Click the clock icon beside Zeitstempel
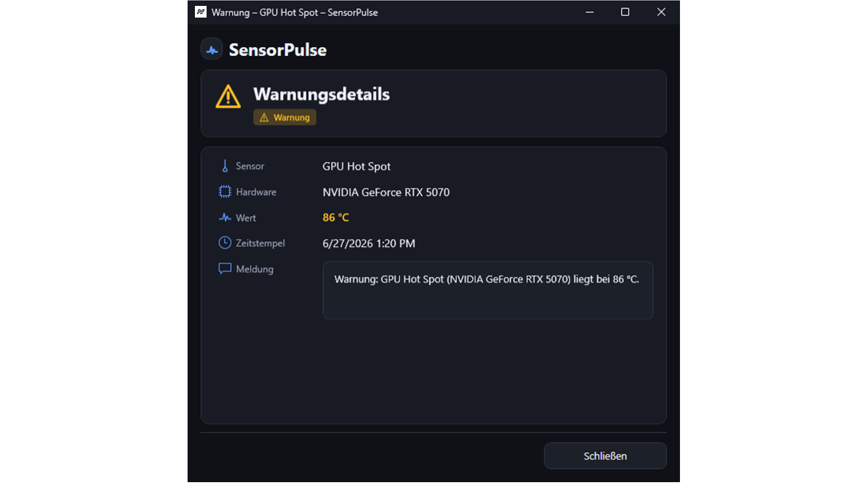Screen dimensions: 868x488 click(x=225, y=243)
